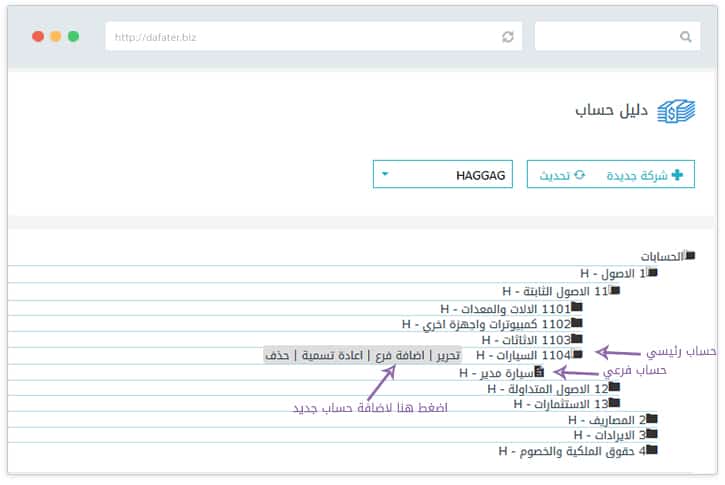Screen dimensions: 725x485
Task: Click the money stack icon beside دليل حساب
Action: pos(675,111)
